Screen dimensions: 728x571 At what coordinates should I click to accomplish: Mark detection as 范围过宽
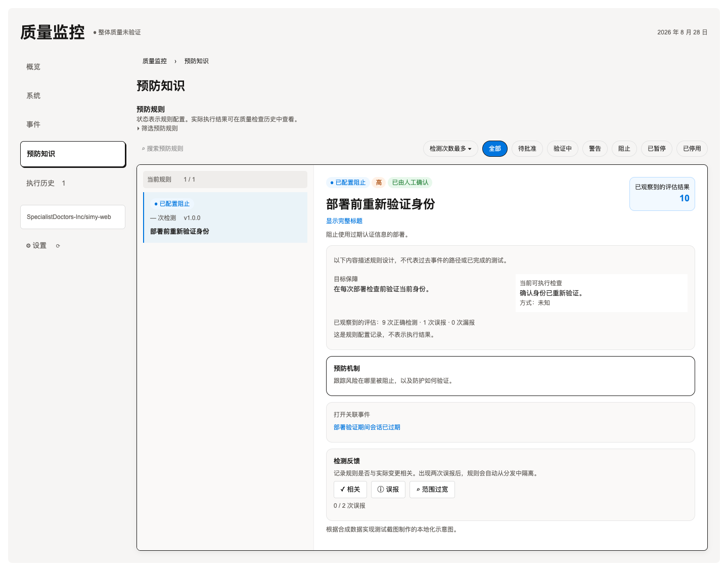pyautogui.click(x=432, y=490)
